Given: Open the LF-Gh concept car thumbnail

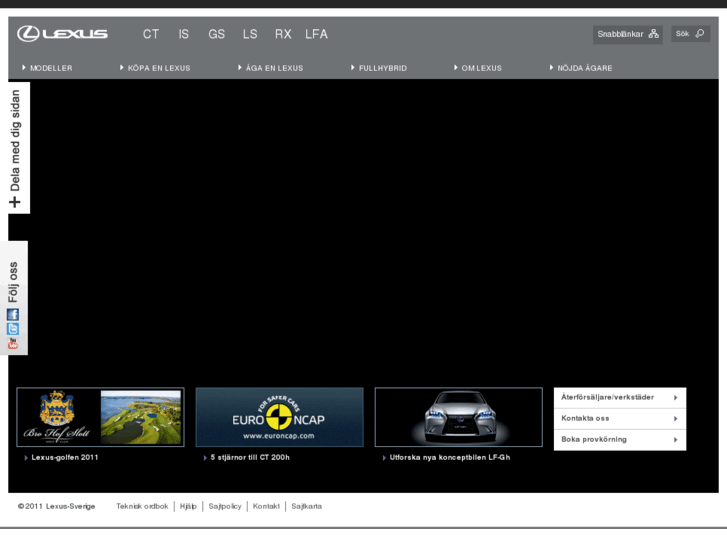Looking at the screenshot, I should pos(459,417).
